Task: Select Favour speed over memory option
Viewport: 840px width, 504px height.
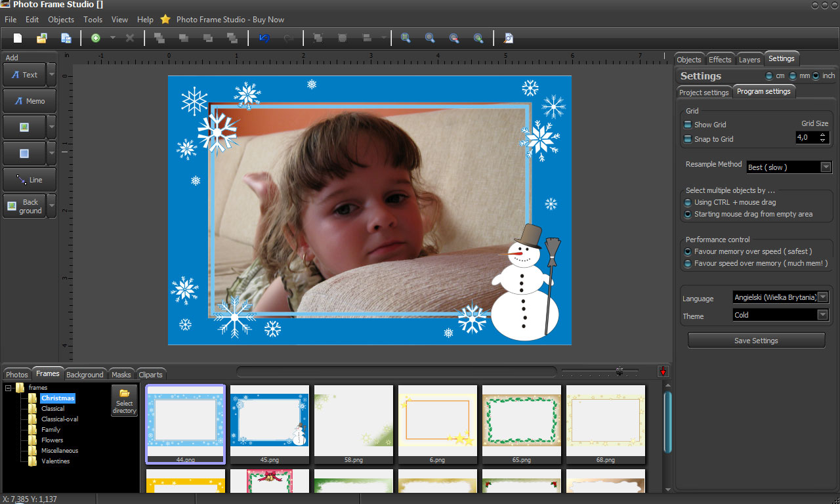Action: click(x=688, y=263)
